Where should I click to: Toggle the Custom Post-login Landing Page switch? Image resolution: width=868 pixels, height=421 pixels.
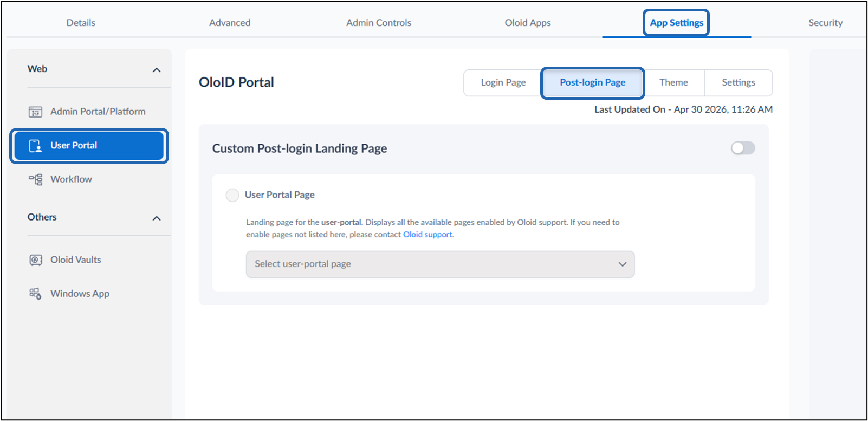click(743, 148)
